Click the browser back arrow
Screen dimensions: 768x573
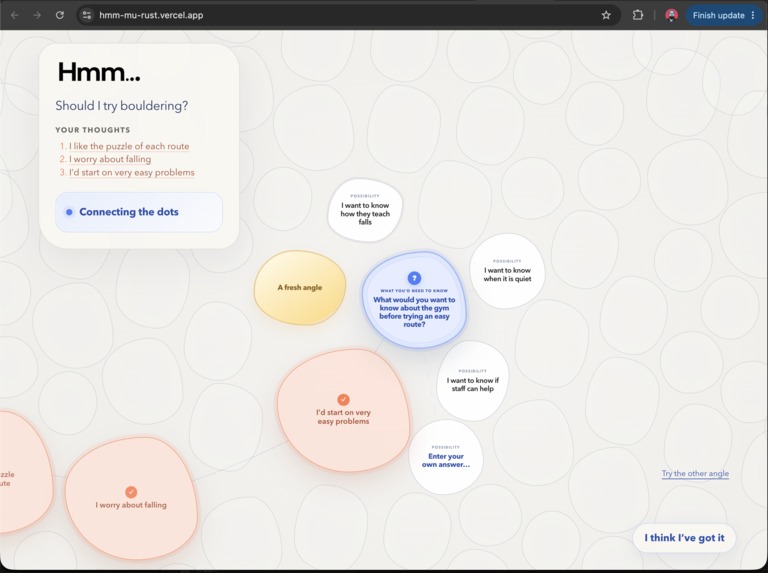[x=15, y=15]
